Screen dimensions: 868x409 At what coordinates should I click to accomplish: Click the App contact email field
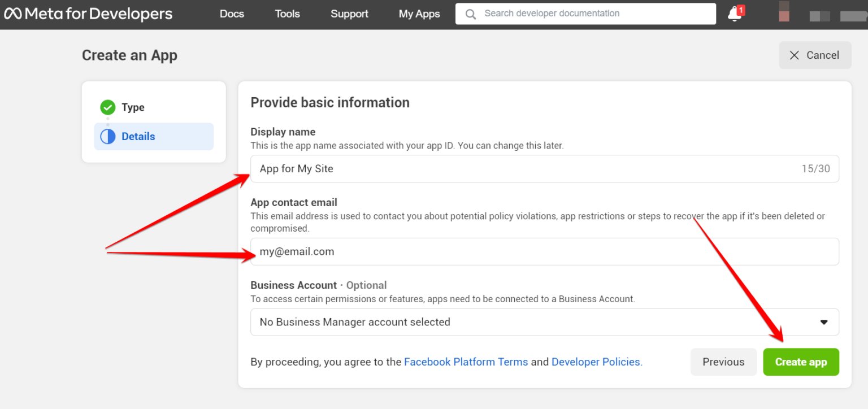[x=545, y=251]
